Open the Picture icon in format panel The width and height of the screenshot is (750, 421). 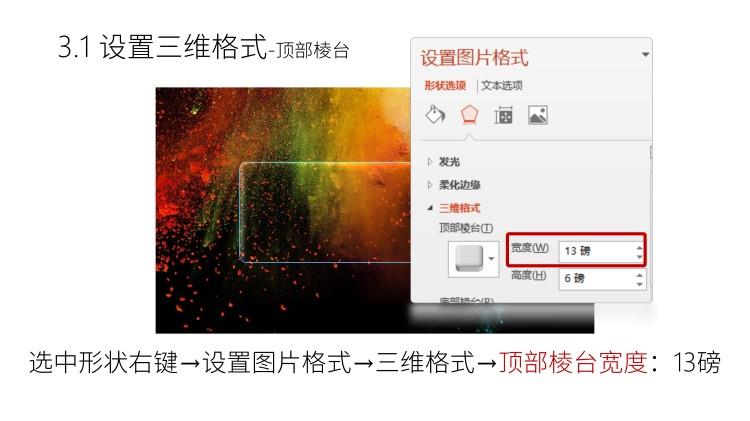point(538,115)
